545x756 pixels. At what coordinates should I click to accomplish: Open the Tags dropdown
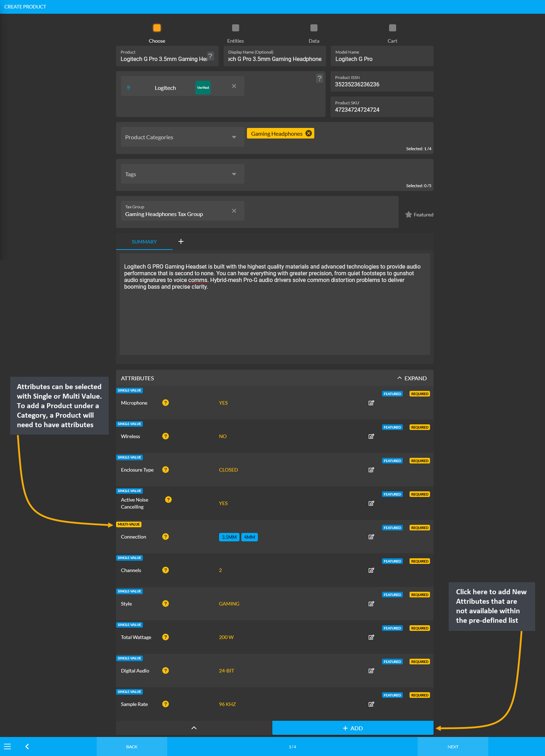[x=182, y=174]
